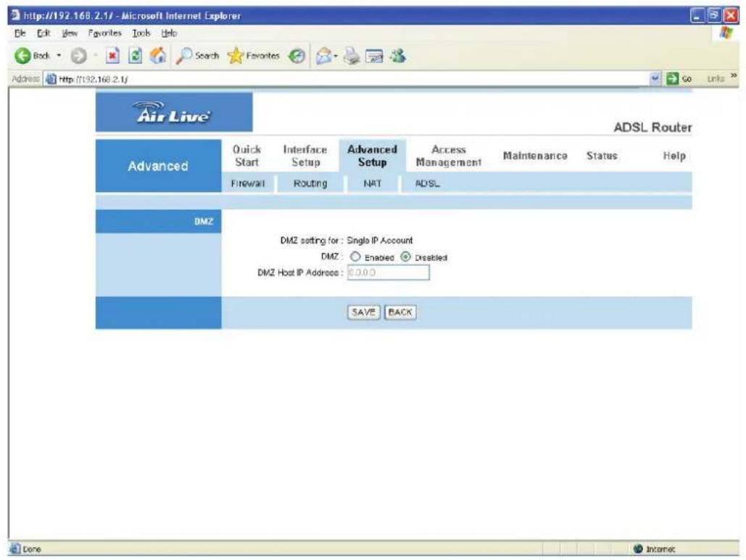The width and height of the screenshot is (746, 560).
Task: Click the Stop loading icon
Action: coord(112,56)
